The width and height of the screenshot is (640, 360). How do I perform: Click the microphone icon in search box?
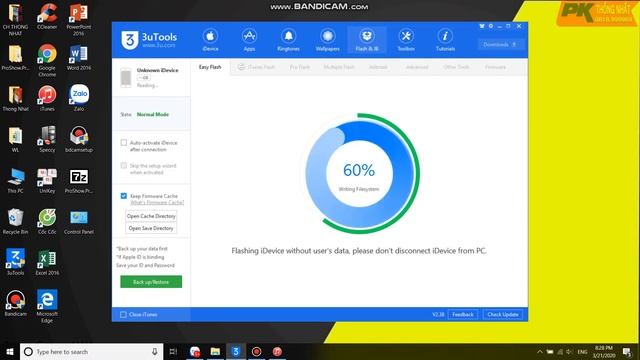(155, 351)
